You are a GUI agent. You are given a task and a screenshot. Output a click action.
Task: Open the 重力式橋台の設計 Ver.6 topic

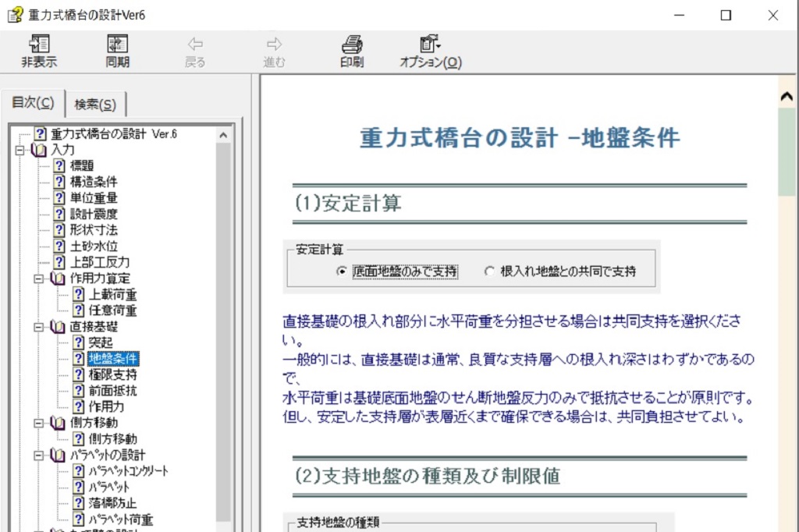pos(114,134)
